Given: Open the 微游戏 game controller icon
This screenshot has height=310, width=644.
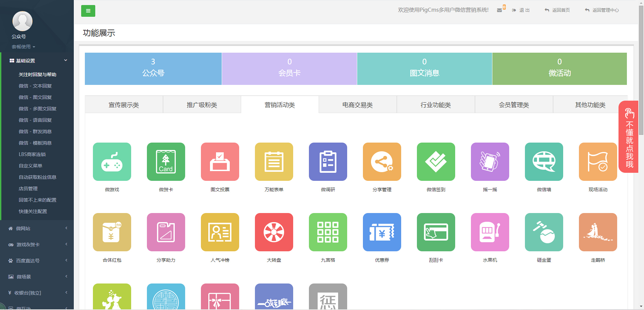Looking at the screenshot, I should coord(112,162).
